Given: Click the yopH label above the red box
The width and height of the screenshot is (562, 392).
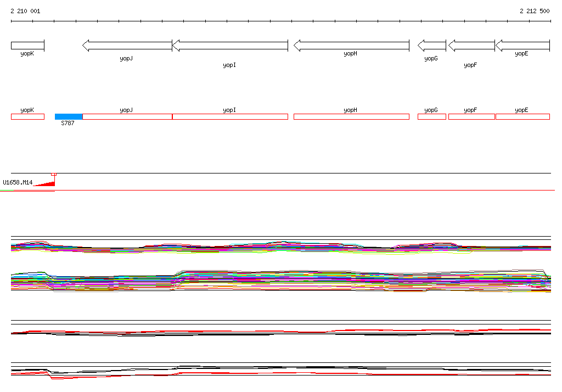Looking at the screenshot, I should tap(350, 110).
